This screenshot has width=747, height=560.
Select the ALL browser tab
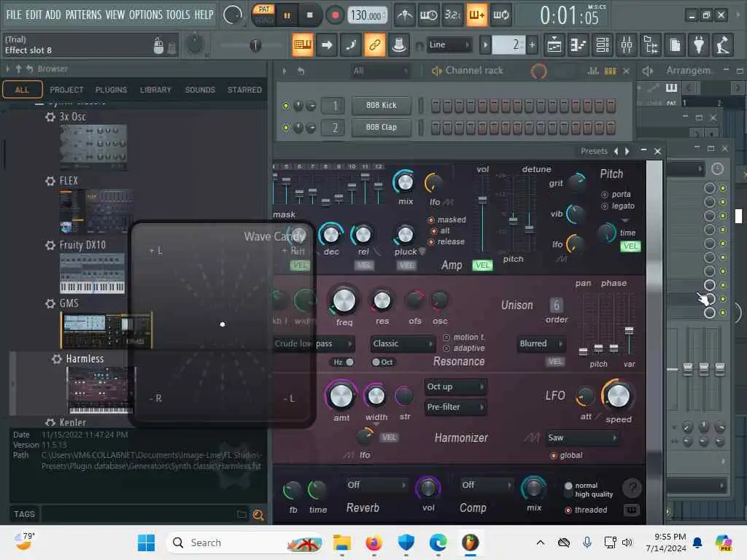coord(23,90)
